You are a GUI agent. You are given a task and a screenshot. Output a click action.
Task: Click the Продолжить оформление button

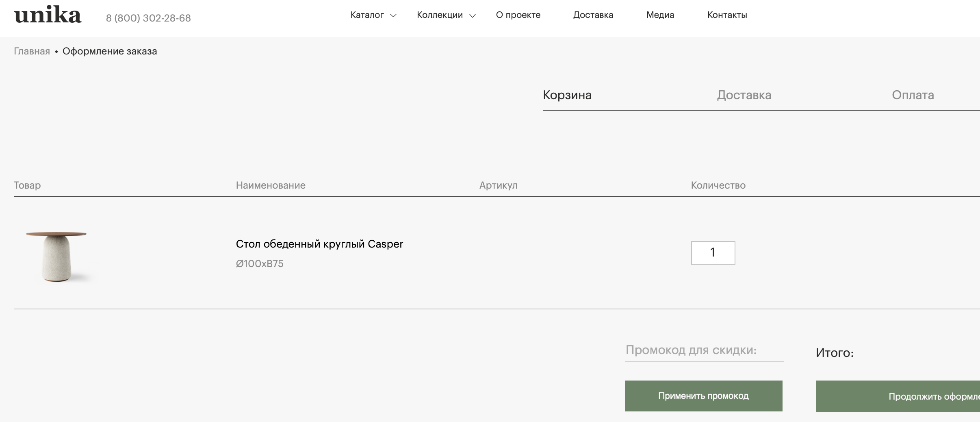898,396
